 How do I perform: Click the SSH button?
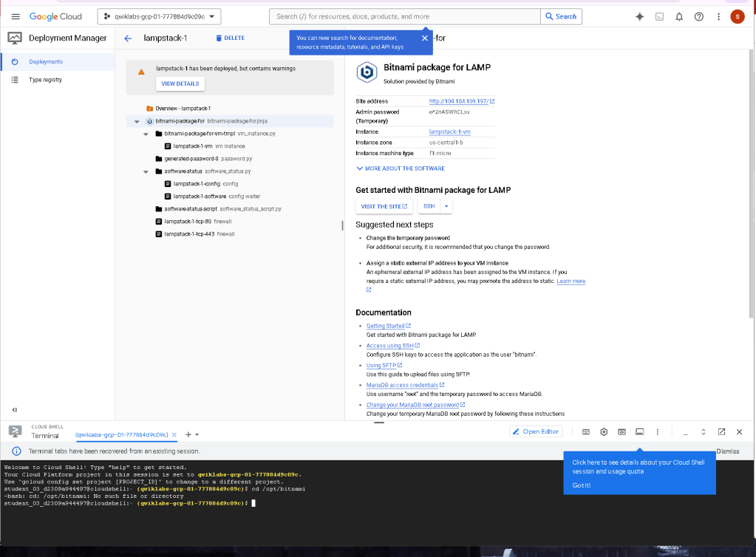pos(429,206)
